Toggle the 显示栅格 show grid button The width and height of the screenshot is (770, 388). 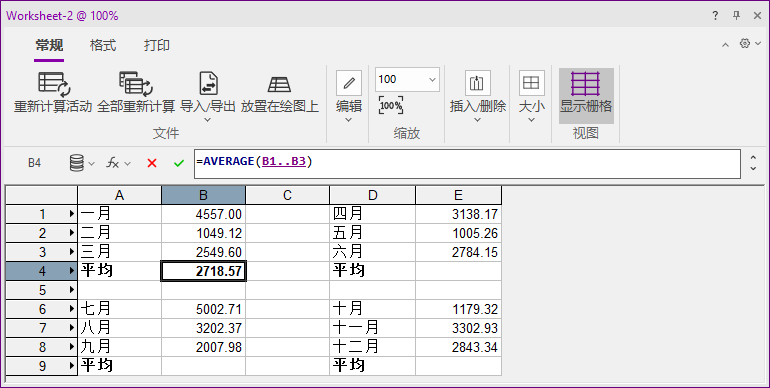(x=586, y=96)
